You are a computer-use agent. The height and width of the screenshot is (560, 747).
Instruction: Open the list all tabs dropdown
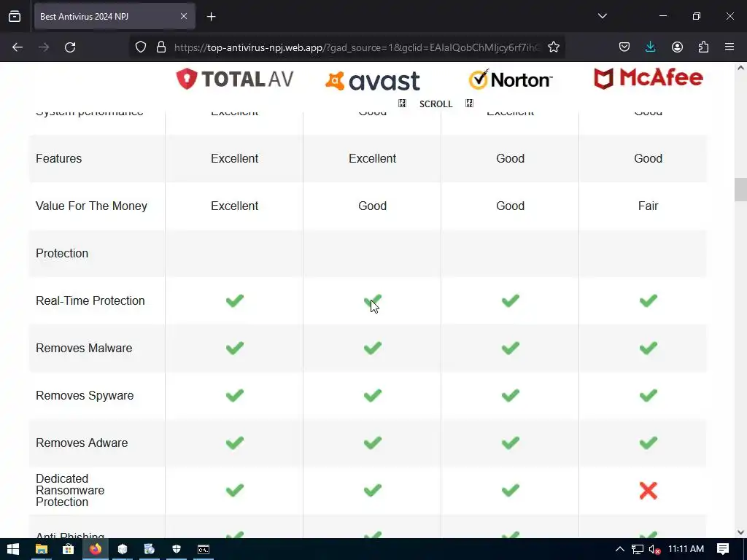602,16
